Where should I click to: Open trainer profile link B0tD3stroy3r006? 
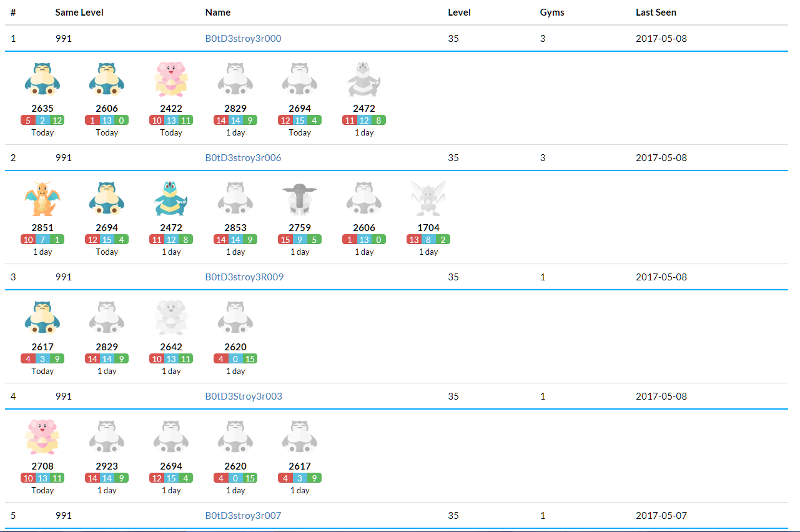[244, 158]
